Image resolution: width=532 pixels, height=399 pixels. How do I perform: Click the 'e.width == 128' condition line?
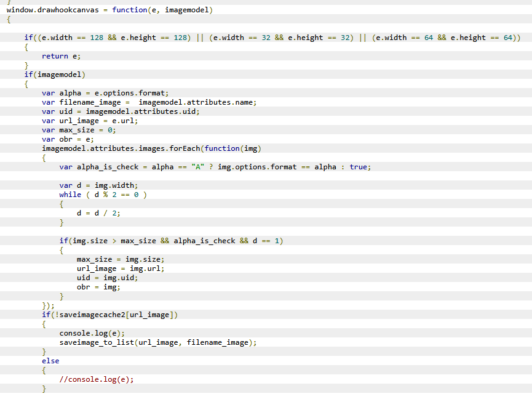click(272, 38)
